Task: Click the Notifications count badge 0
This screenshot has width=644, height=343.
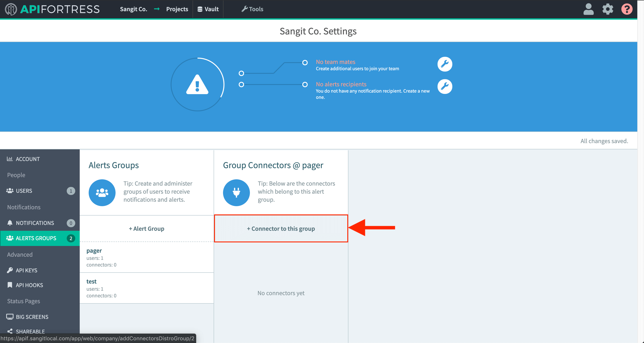Action: (71, 223)
